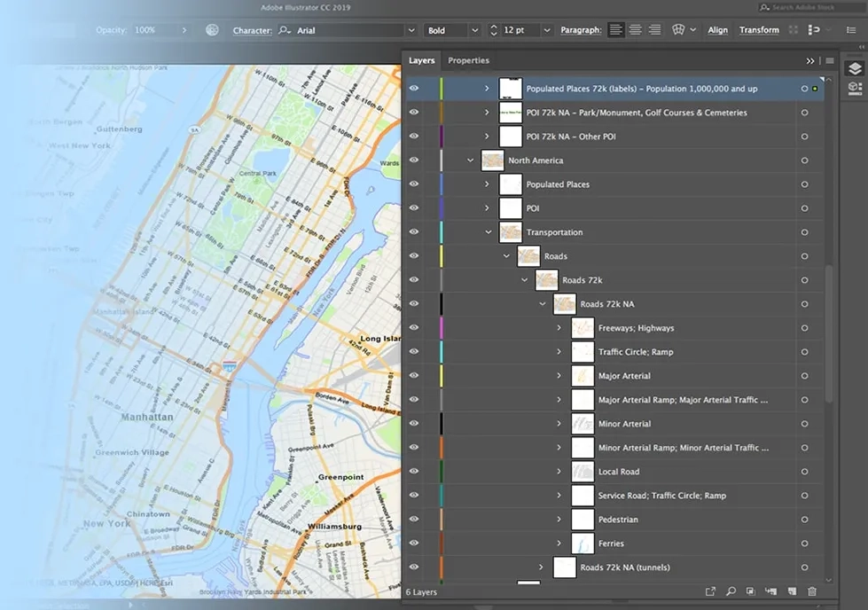This screenshot has width=868, height=610.
Task: Toggle visibility of Freeways; Highways layer
Action: click(x=414, y=327)
